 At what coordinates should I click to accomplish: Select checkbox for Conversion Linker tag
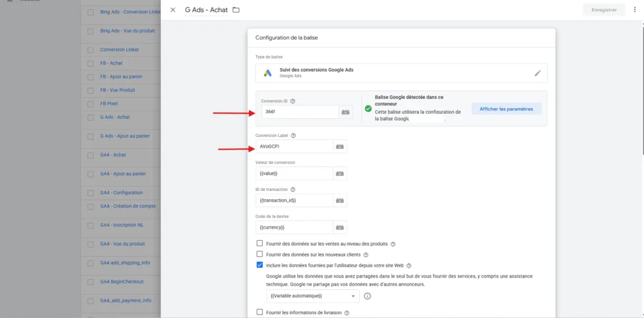click(x=91, y=50)
